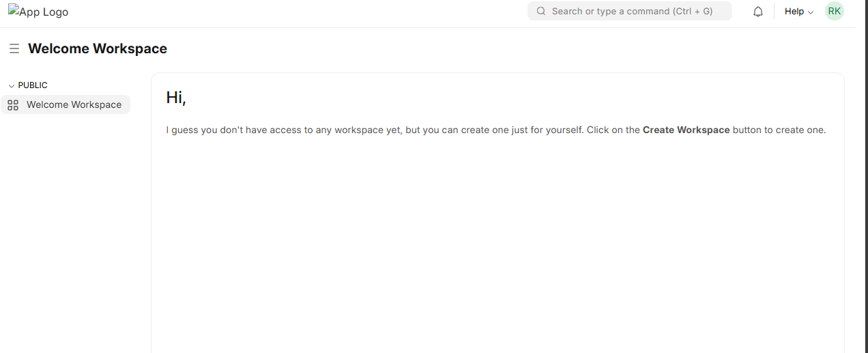
Task: Focus the Search or type a command field
Action: [630, 11]
